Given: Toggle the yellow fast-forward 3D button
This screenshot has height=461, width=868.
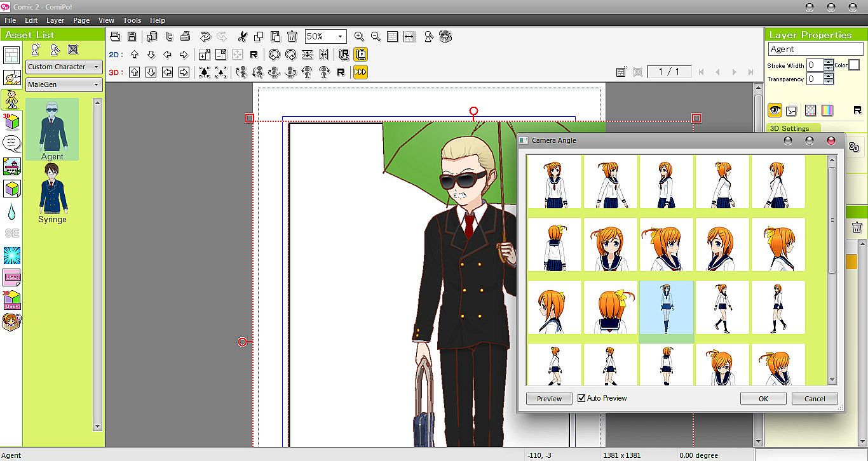Looking at the screenshot, I should [x=360, y=72].
